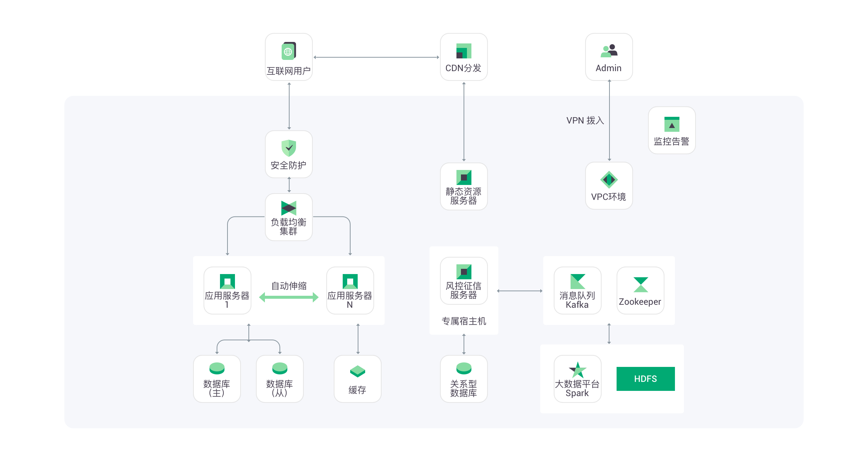Click the 自动伸缩 green double arrow
This screenshot has width=868, height=462.
289,298
